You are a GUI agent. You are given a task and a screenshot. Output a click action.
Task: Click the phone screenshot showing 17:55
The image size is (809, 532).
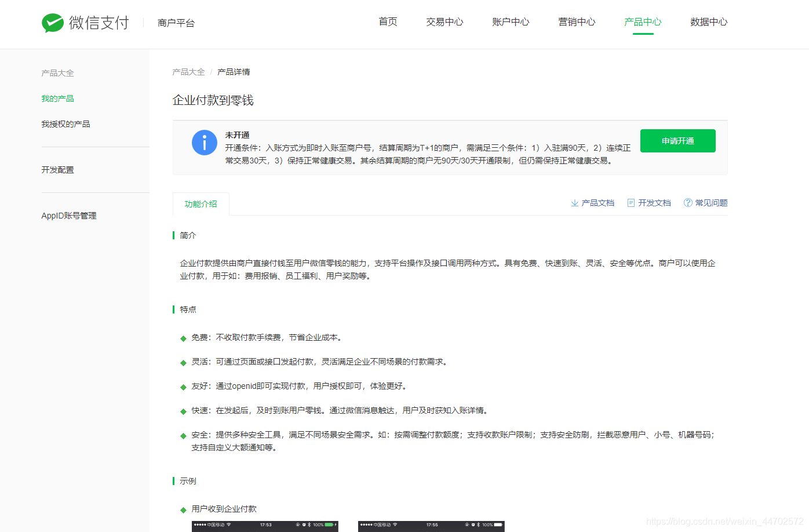[431, 526]
